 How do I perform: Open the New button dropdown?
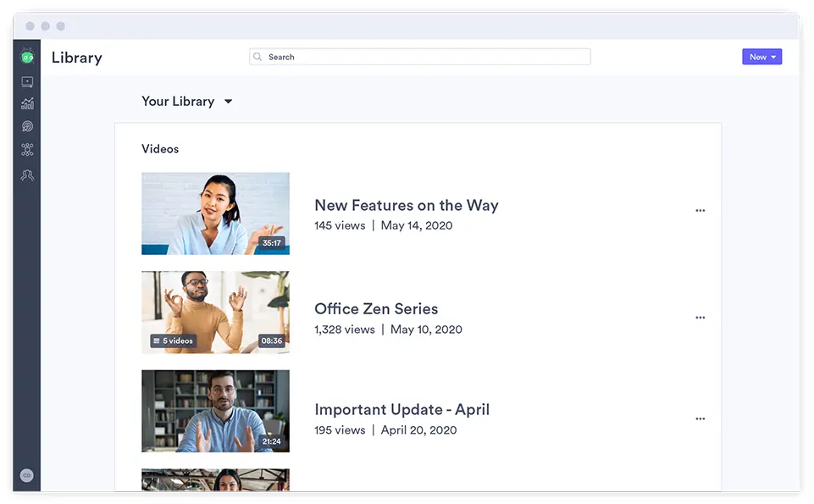(761, 57)
